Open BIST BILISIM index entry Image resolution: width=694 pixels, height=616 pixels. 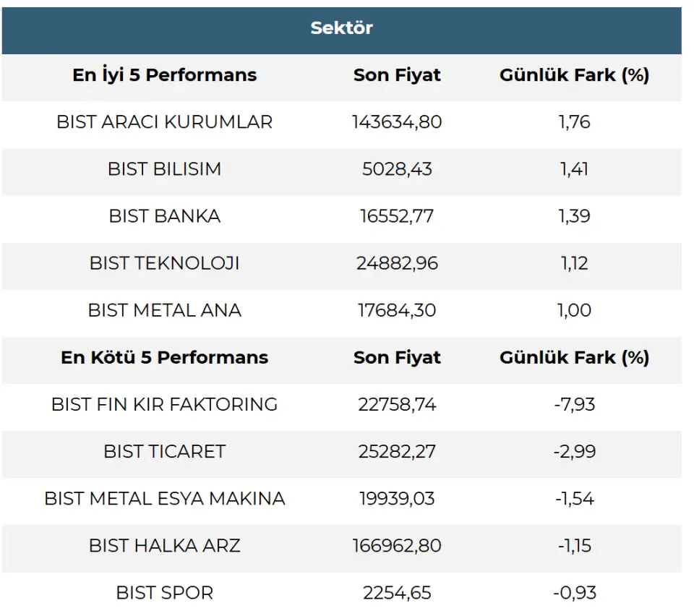(x=164, y=169)
